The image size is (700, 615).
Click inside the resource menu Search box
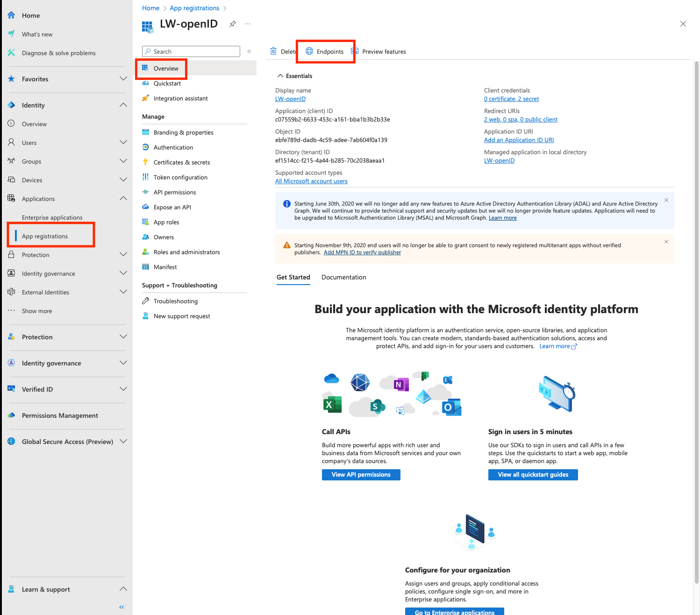point(191,51)
